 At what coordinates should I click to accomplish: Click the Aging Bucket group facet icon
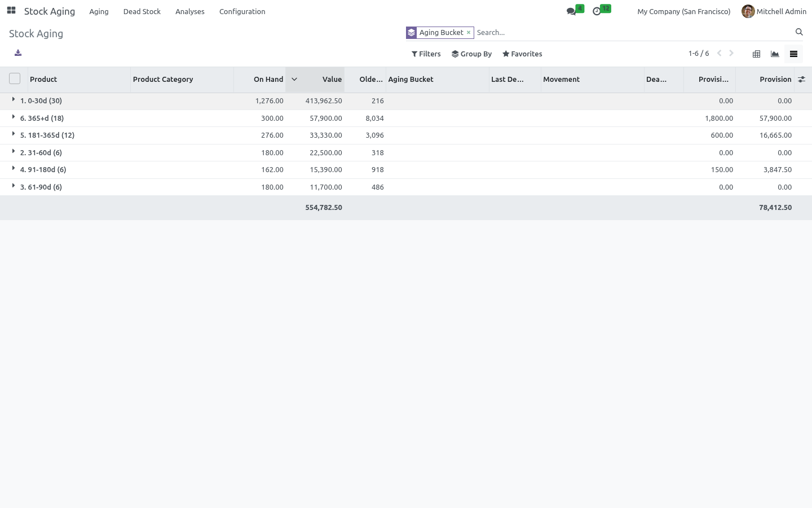click(412, 33)
